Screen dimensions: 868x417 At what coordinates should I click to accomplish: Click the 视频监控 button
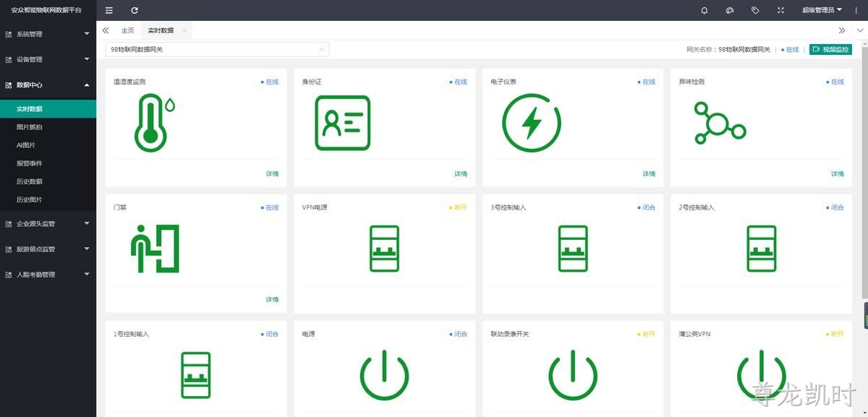point(830,49)
